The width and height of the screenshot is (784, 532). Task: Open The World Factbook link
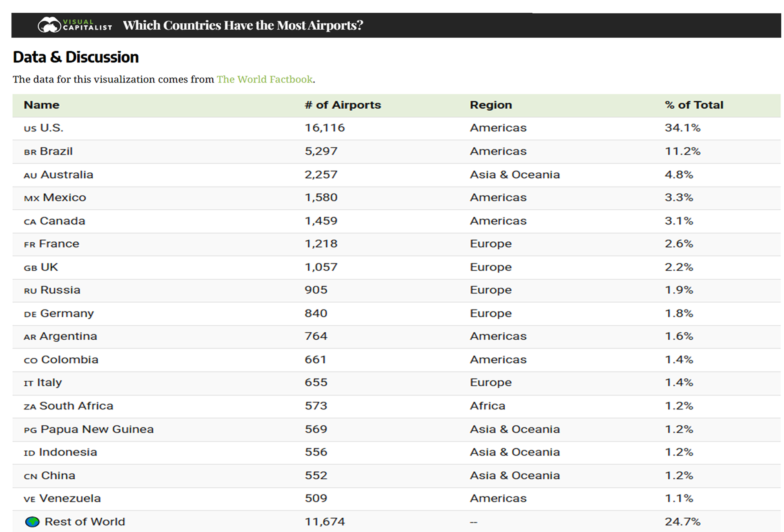click(265, 79)
